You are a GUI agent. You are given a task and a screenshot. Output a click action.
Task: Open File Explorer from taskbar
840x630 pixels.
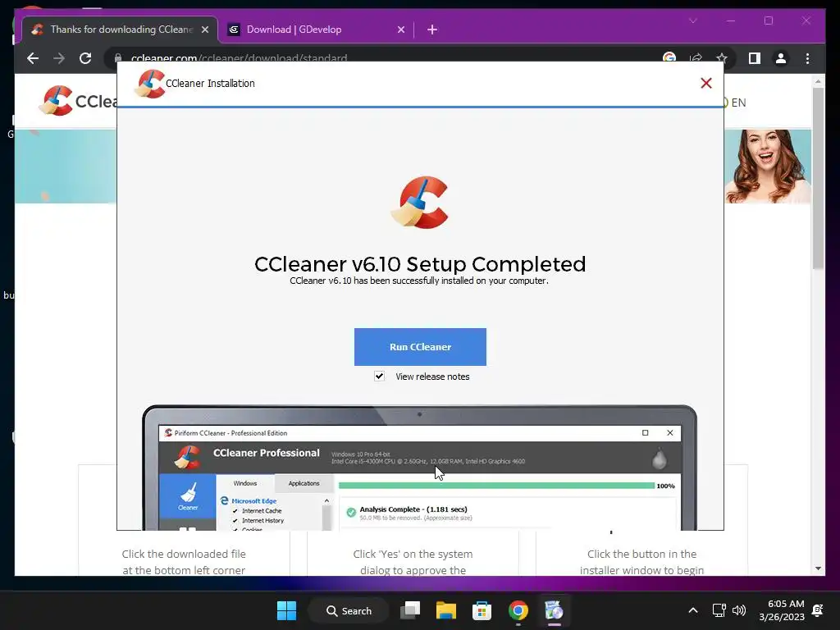click(x=445, y=610)
